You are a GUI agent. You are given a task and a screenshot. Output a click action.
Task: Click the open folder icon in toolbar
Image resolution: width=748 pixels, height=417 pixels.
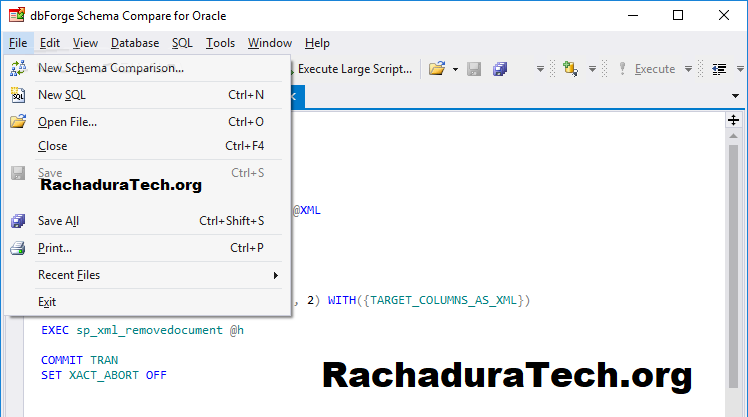tap(437, 69)
